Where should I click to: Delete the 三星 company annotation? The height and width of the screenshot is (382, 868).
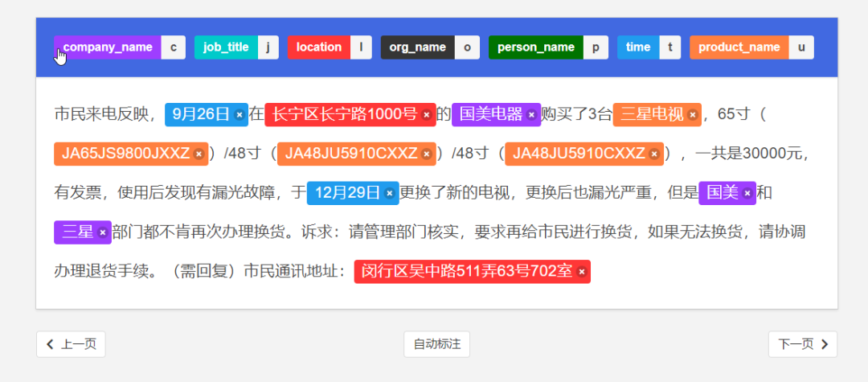[102, 232]
